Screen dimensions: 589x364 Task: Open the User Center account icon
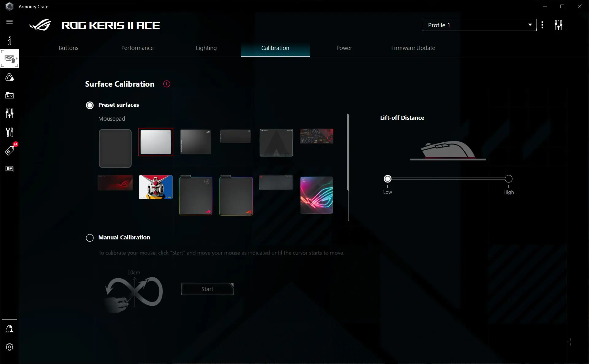9,329
